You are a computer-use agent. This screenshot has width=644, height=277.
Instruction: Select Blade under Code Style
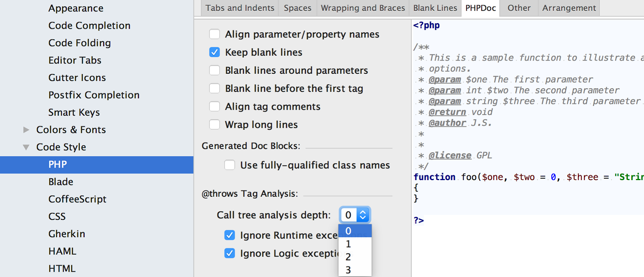point(61,182)
